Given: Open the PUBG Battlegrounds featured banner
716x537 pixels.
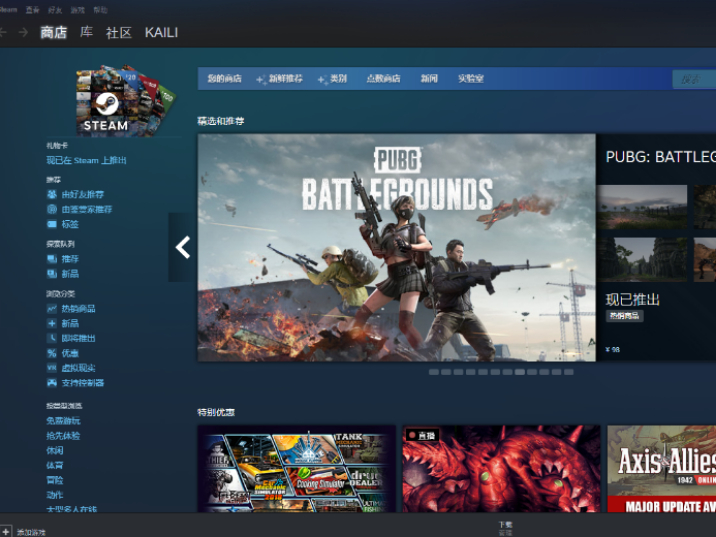Looking at the screenshot, I should (396, 247).
